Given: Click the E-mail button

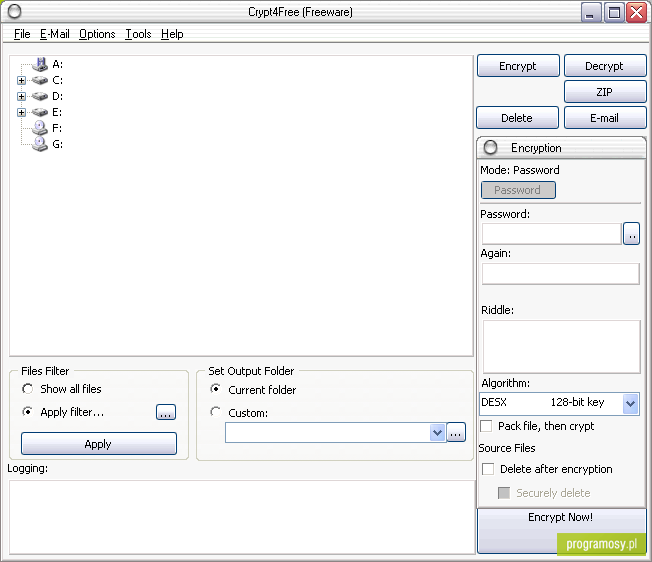Looking at the screenshot, I should (605, 118).
